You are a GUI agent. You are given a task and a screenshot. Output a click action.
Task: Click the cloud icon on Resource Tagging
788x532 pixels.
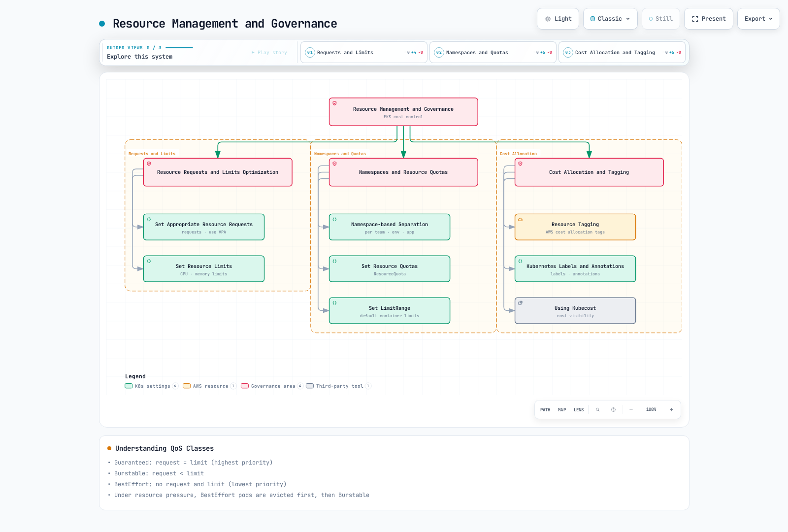(x=520, y=219)
